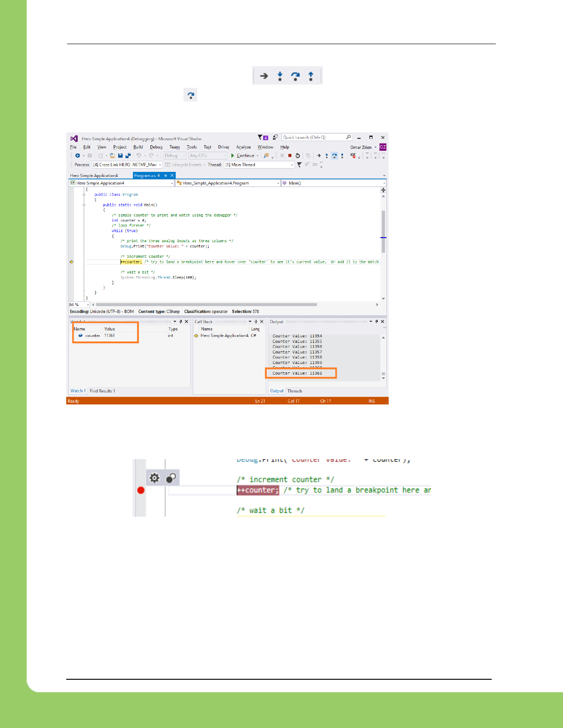Viewport: 563px width, 728px height.
Task: Switch to the Find Results 1 tab
Action: [103, 391]
